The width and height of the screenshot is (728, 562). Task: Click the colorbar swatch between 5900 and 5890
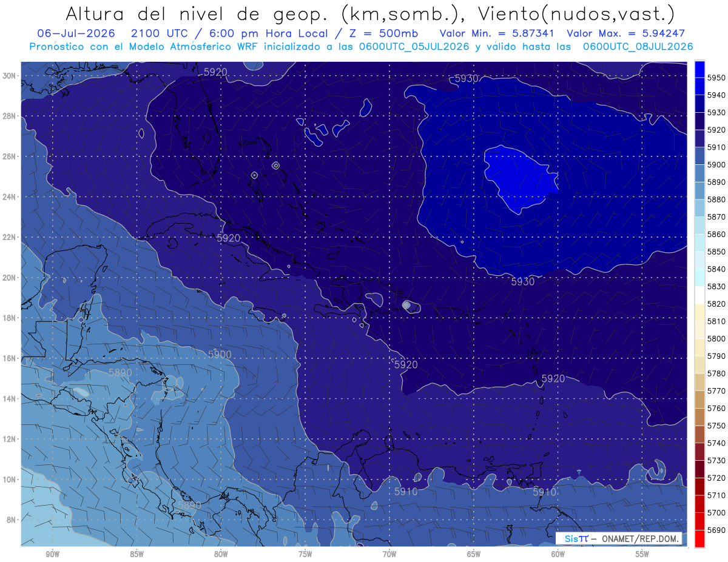pos(699,173)
